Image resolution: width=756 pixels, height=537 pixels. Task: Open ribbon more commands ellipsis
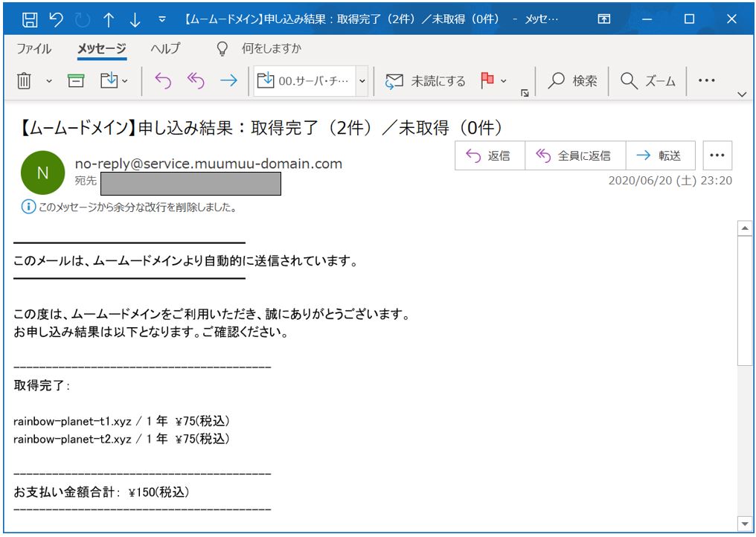click(706, 80)
